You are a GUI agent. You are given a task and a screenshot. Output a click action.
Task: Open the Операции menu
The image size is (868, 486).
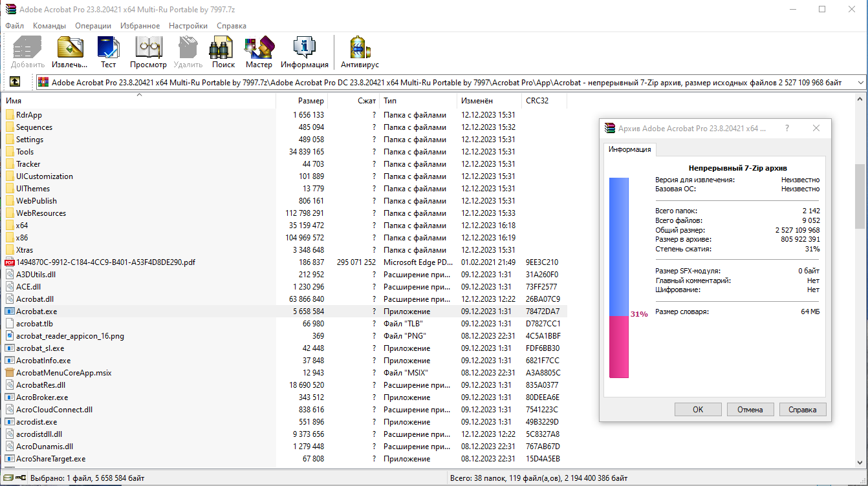pos(93,26)
